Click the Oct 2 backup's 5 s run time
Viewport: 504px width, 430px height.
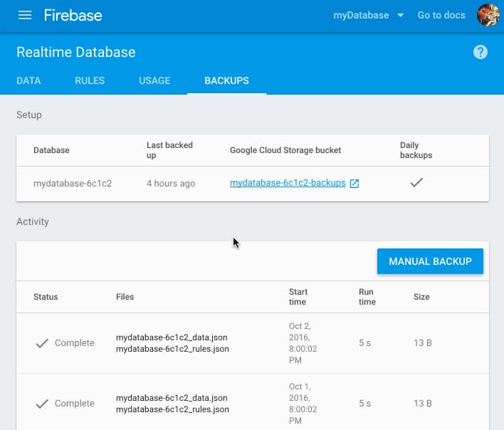tap(364, 343)
